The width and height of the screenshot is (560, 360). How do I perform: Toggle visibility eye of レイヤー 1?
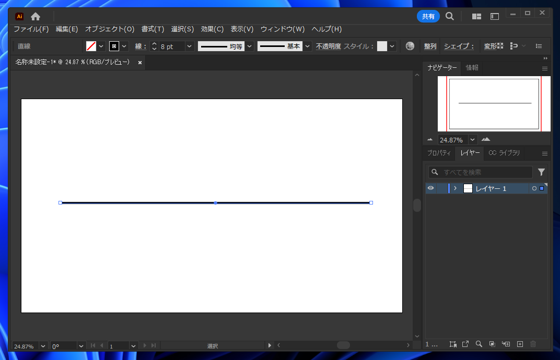tap(431, 188)
